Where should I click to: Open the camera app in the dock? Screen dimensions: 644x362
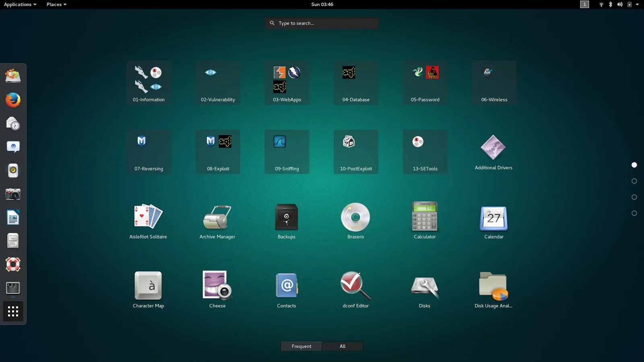pos(13,194)
